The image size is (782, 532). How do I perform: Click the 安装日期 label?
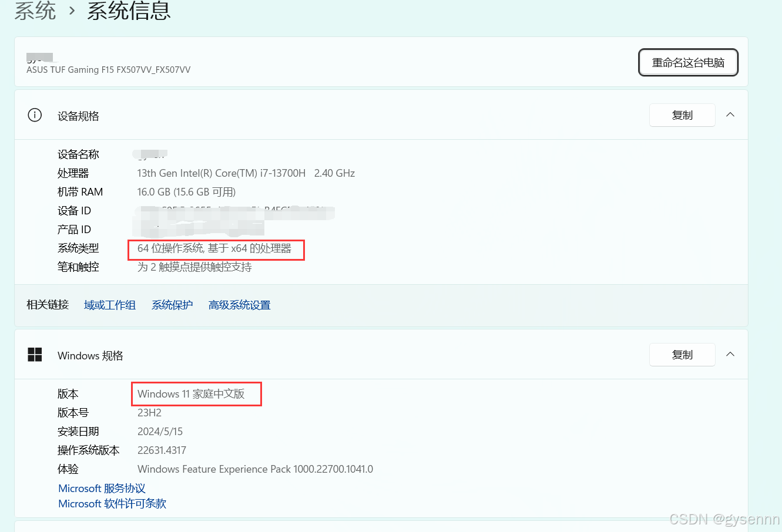pos(78,432)
